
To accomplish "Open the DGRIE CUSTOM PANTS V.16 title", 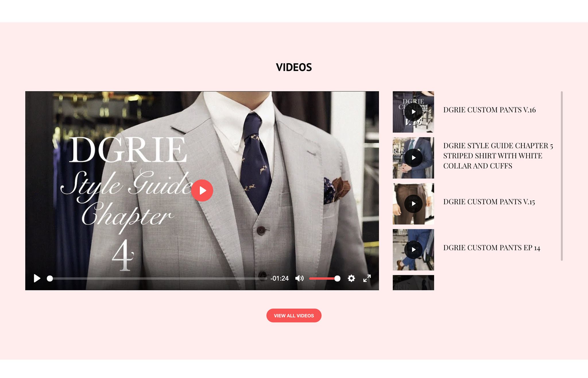I will pos(489,110).
